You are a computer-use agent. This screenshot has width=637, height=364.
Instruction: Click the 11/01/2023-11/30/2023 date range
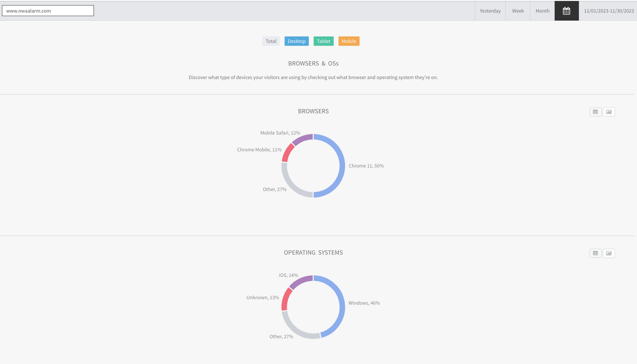tap(608, 11)
